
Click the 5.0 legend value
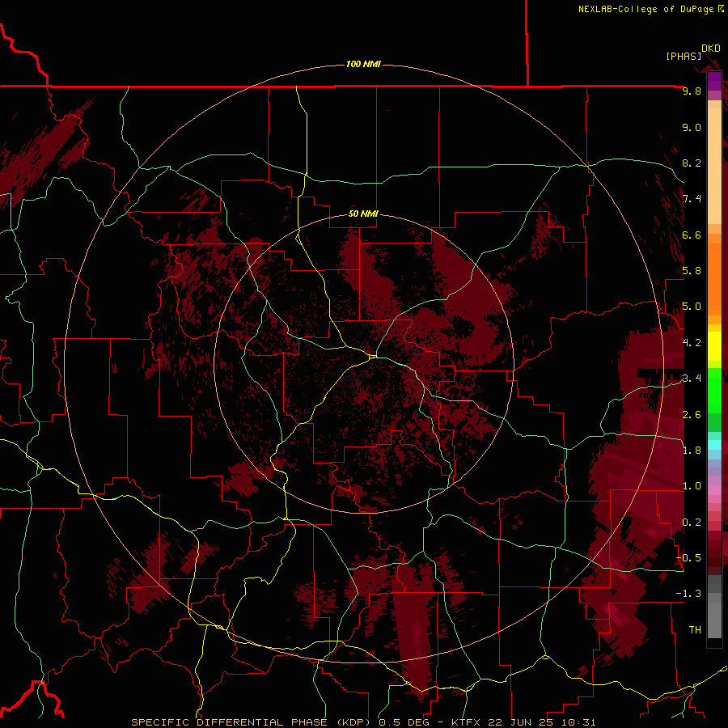[692, 307]
